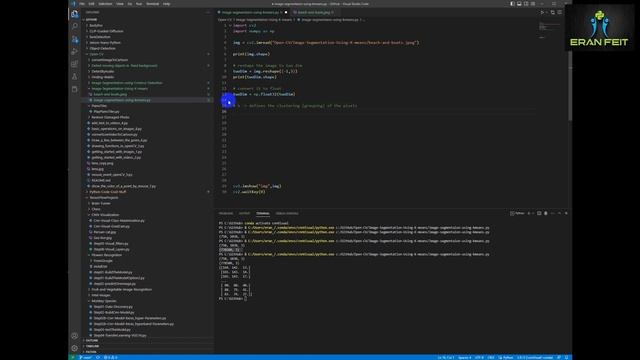Toggle the secondary side bar layout button

coord(526,4)
